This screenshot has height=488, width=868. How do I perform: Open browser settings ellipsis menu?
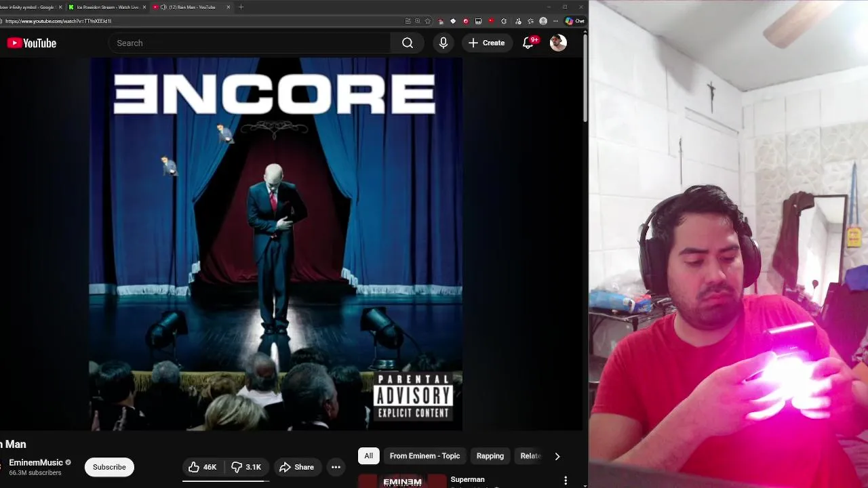555,21
